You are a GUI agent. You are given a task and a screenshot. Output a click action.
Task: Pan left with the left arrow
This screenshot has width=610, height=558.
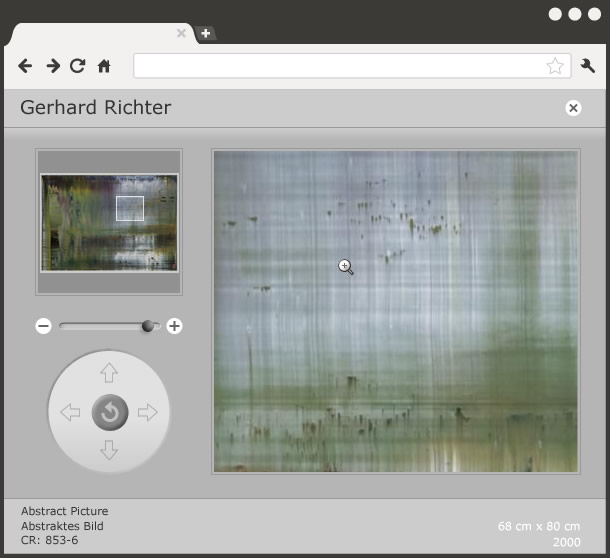(70, 412)
